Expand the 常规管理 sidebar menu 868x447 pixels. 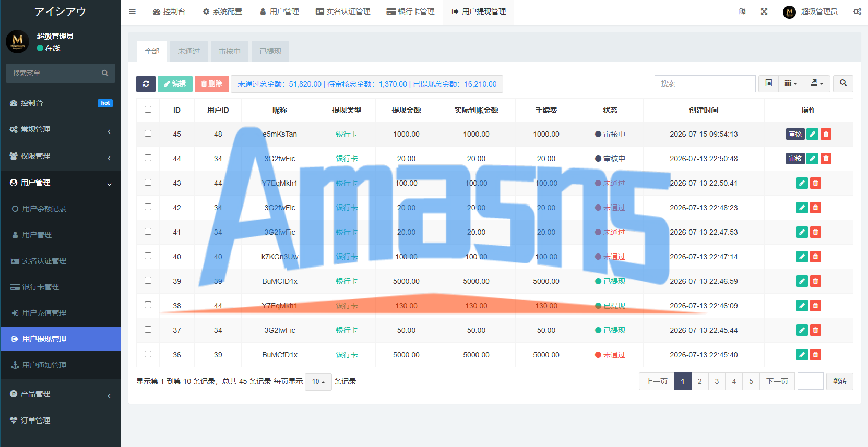pyautogui.click(x=61, y=130)
